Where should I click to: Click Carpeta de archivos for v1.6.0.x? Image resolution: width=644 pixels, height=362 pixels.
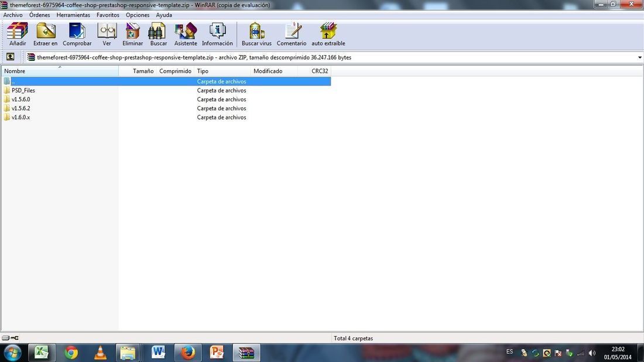pos(221,118)
